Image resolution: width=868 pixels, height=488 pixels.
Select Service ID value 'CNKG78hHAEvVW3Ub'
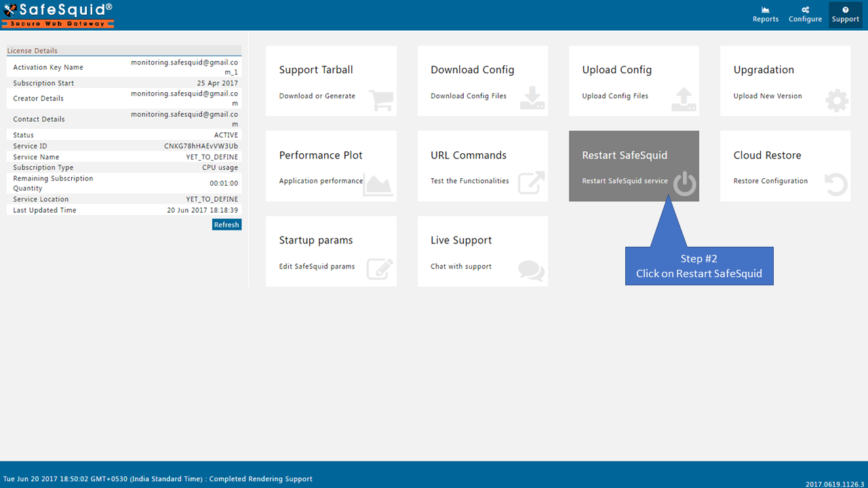click(x=201, y=146)
